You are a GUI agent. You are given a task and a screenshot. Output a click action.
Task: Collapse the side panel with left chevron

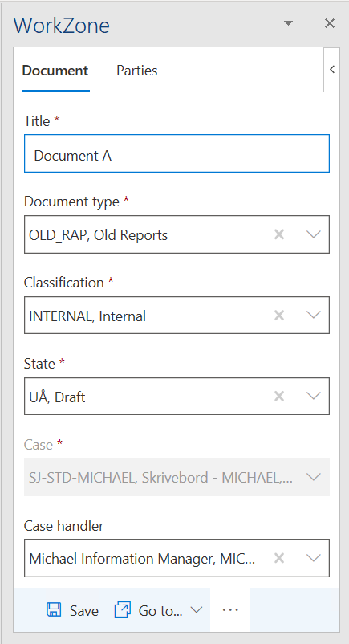click(x=332, y=69)
